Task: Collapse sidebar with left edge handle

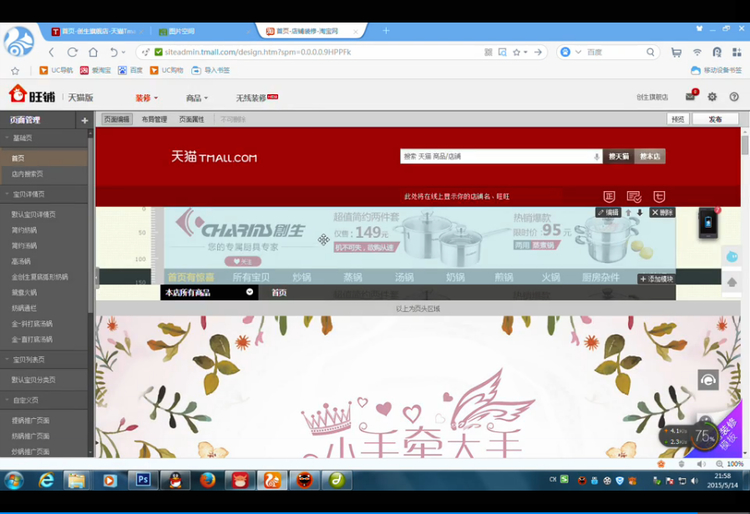Action: (x=97, y=277)
